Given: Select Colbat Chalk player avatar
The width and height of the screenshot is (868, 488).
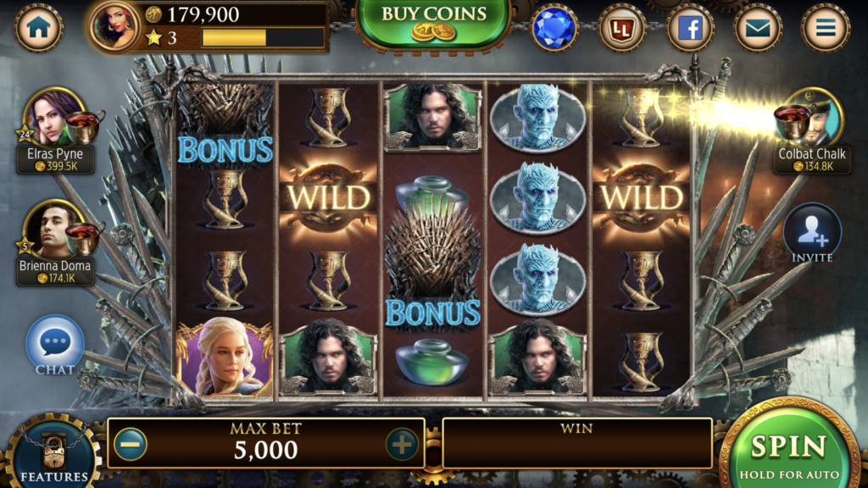Looking at the screenshot, I should pyautogui.click(x=811, y=117).
